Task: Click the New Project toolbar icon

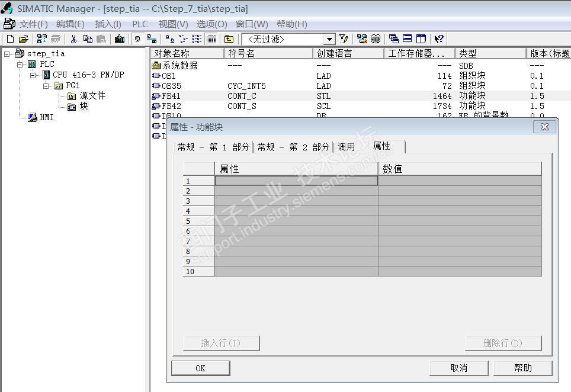Action: click(10, 39)
